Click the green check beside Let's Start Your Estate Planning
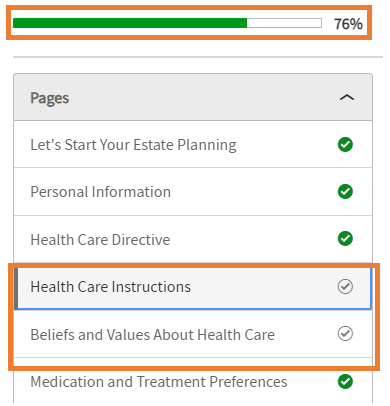The height and width of the screenshot is (406, 390). [x=345, y=145]
